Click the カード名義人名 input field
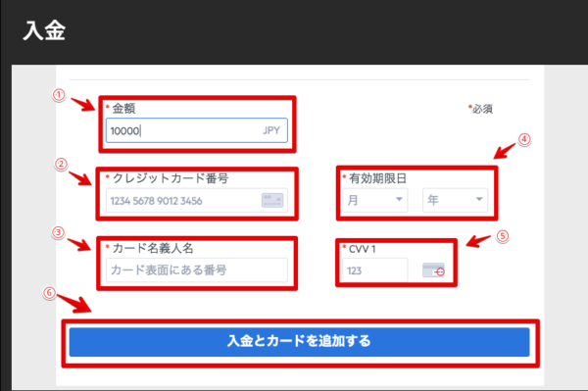This screenshot has height=391, width=588. point(197,269)
